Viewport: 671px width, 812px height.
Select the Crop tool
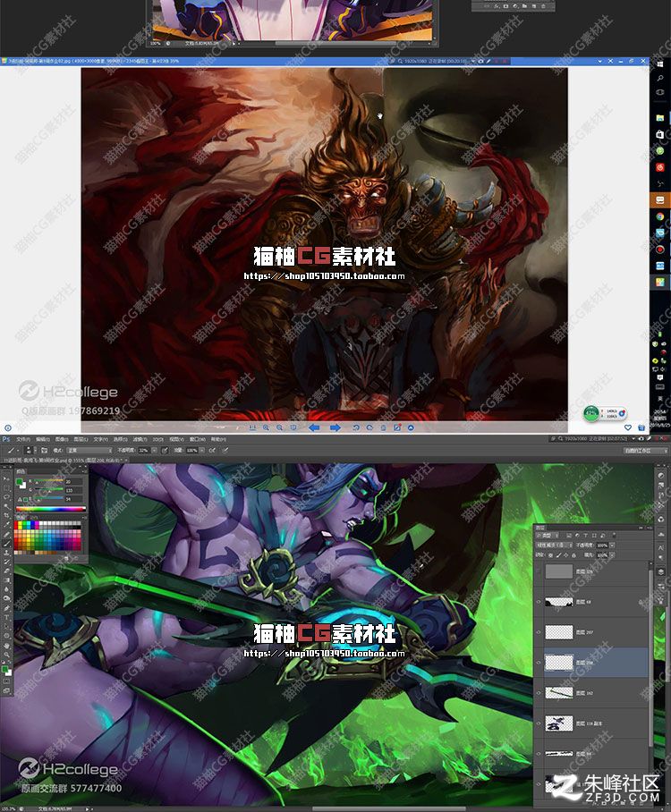tap(6, 515)
